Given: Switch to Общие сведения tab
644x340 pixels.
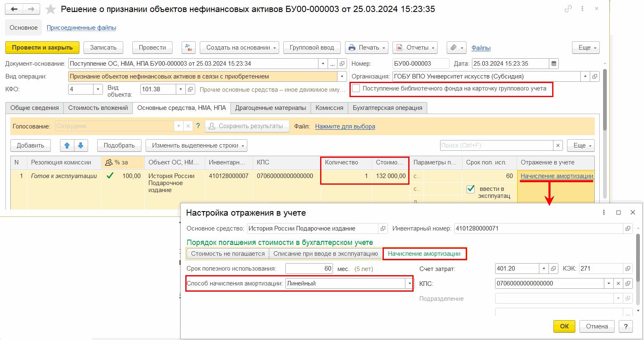Looking at the screenshot, I should coord(34,108).
